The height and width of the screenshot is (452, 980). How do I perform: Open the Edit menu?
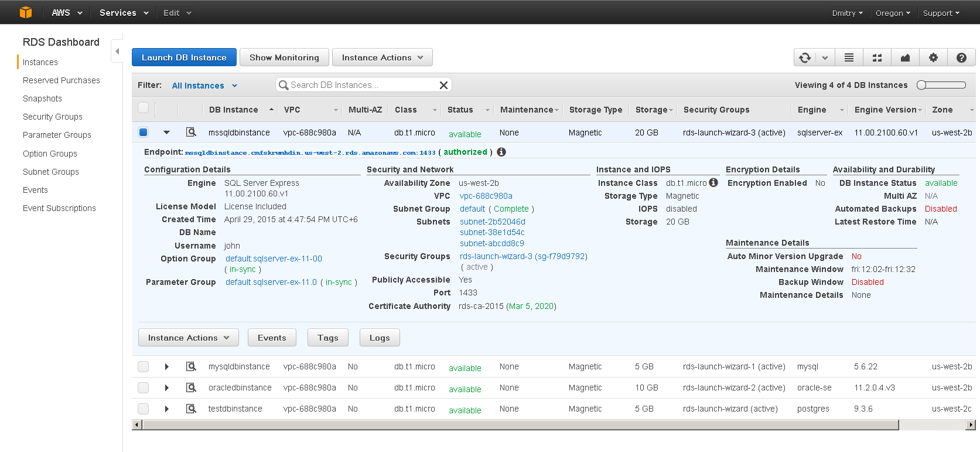click(177, 12)
